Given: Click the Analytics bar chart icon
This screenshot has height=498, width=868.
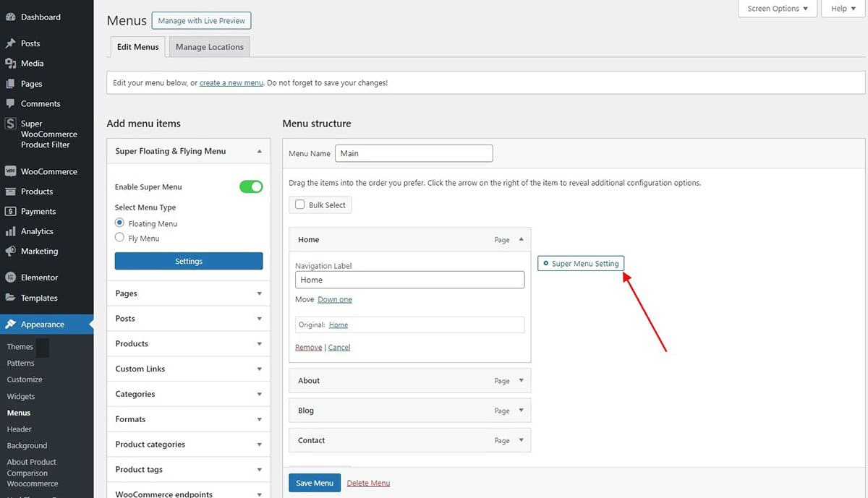Looking at the screenshot, I should pos(10,231).
